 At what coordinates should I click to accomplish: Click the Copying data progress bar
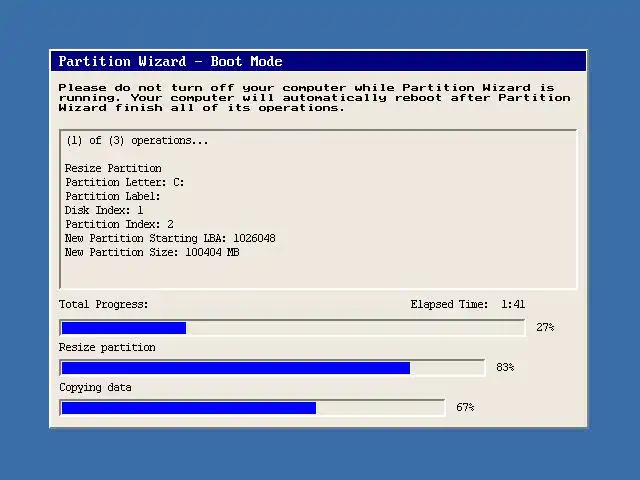click(x=252, y=408)
